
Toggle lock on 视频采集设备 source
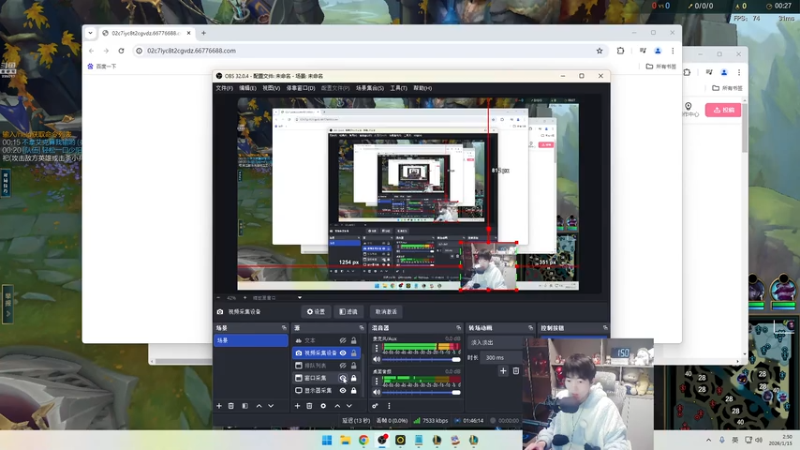click(354, 353)
